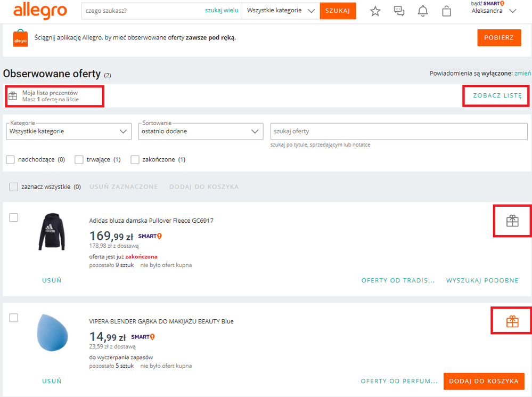Click USUŃ under Adidas bluza offer
Image resolution: width=532 pixels, height=397 pixels.
pos(52,280)
